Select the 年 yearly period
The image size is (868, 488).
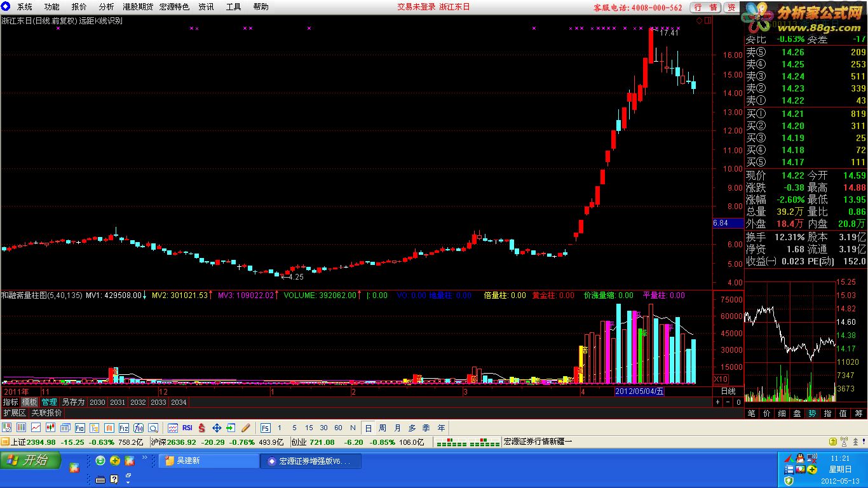[441, 428]
